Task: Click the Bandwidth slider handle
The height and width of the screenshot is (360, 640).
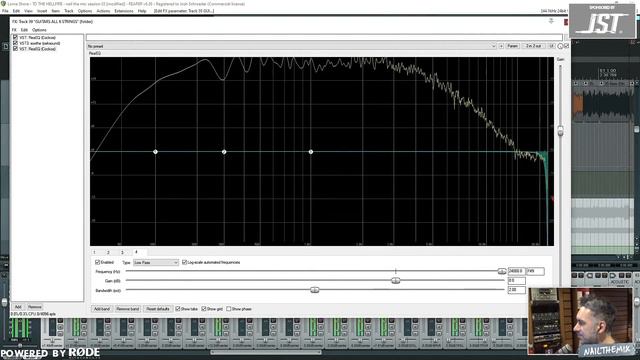Action: [x=314, y=290]
